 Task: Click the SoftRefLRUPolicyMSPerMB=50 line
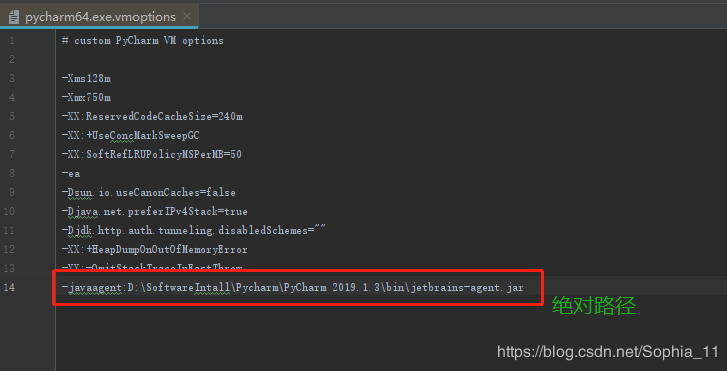152,154
